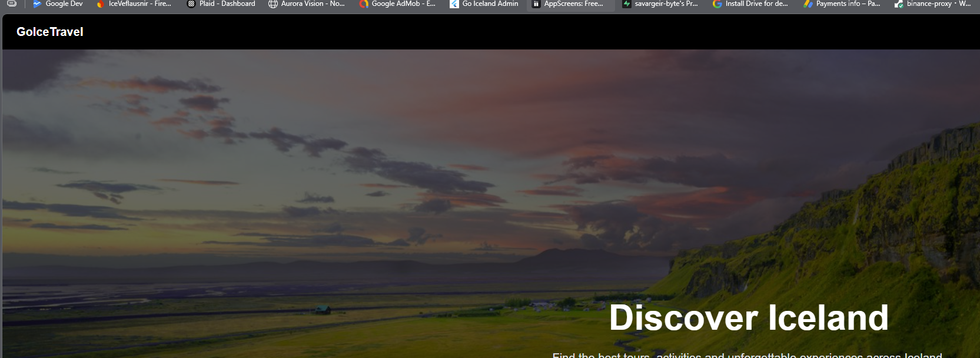Viewport: 980px width, 358px height.
Task: Click the Plaid Dashboard favicon
Action: [x=191, y=4]
